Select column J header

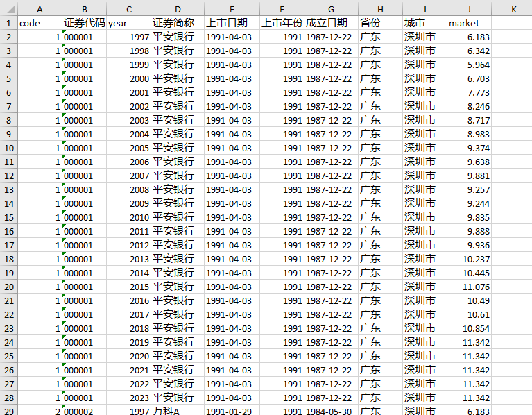(470, 9)
